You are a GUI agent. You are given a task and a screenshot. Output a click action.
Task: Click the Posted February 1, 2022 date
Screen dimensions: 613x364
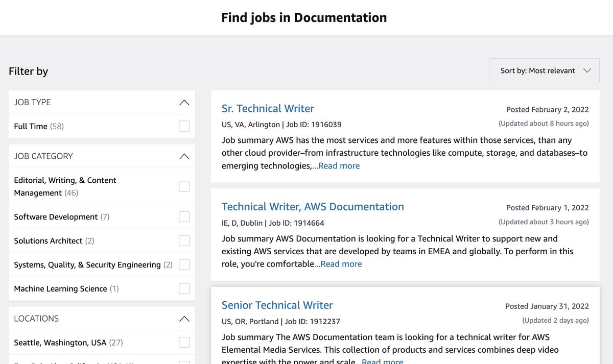[548, 208]
